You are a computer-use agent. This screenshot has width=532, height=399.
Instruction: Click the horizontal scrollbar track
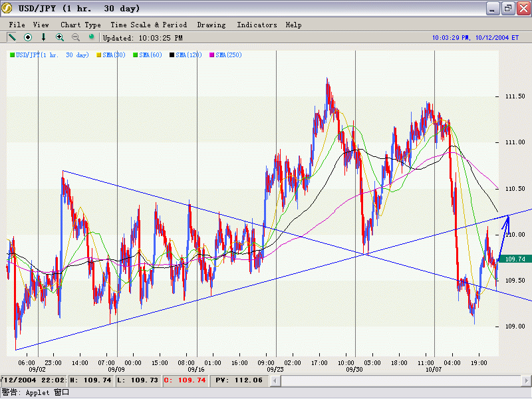click(399, 380)
